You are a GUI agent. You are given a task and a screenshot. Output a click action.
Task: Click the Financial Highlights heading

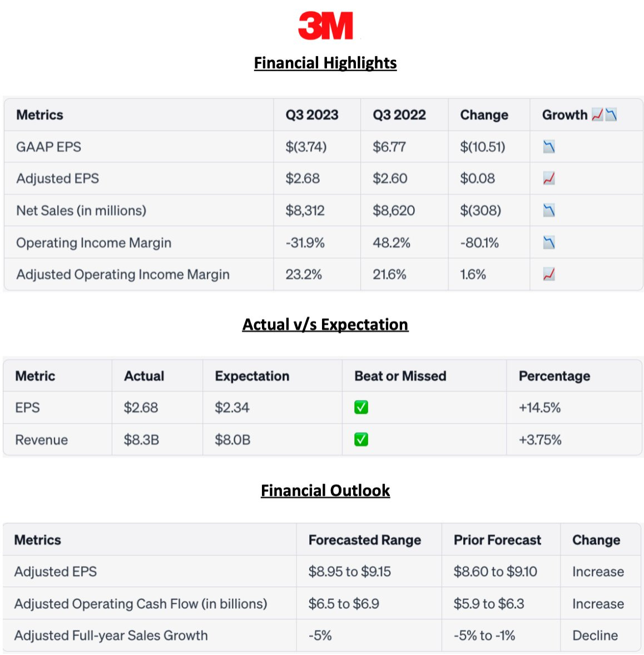tap(325, 63)
